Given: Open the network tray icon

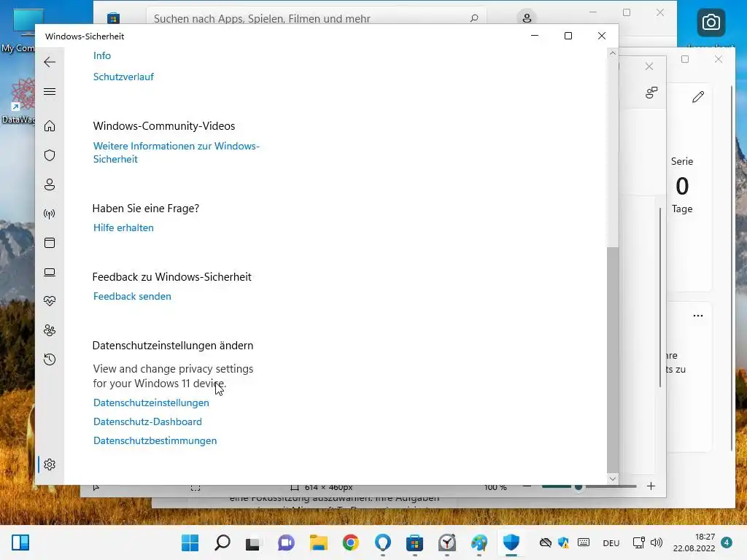Looking at the screenshot, I should [x=639, y=542].
